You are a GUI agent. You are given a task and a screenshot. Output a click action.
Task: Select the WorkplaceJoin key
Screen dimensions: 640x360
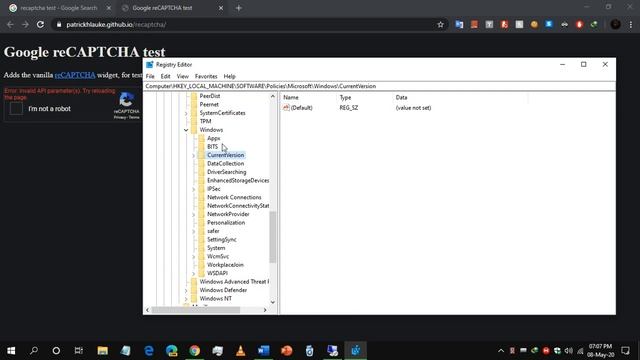pos(225,265)
